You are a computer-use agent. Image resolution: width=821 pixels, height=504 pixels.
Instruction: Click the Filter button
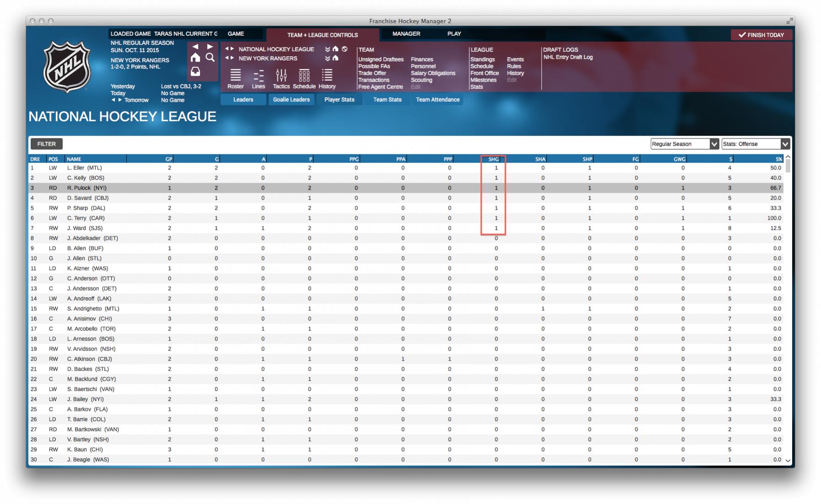47,144
